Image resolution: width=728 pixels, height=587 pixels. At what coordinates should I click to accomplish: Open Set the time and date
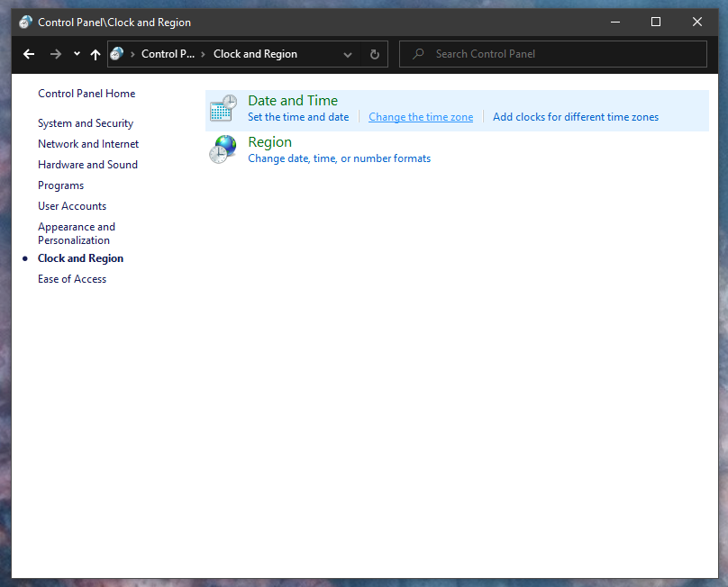298,116
